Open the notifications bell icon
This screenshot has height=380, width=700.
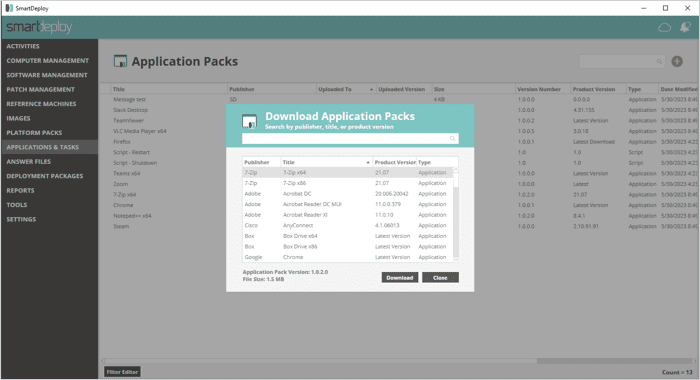pyautogui.click(x=685, y=27)
